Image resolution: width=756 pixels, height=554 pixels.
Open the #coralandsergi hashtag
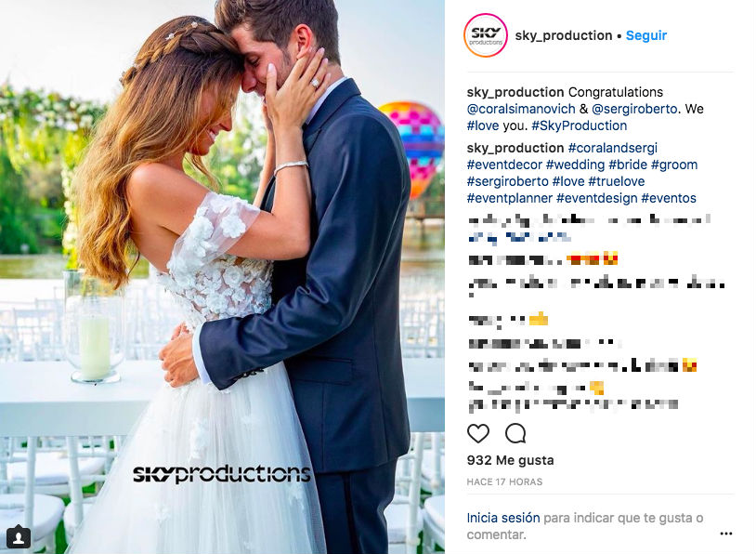[x=612, y=148]
